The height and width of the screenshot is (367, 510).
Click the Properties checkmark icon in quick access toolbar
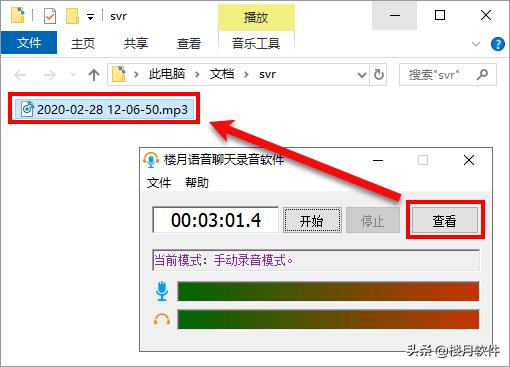50,16
